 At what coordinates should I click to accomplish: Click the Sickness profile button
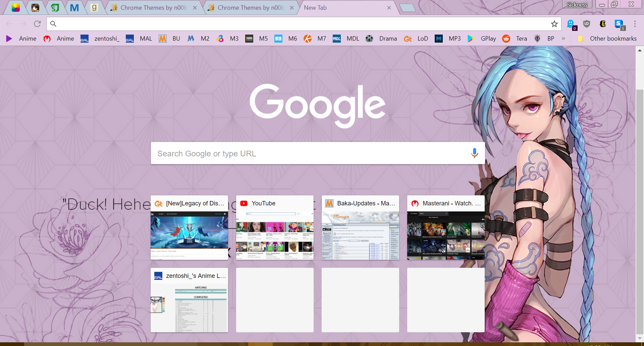point(577,4)
